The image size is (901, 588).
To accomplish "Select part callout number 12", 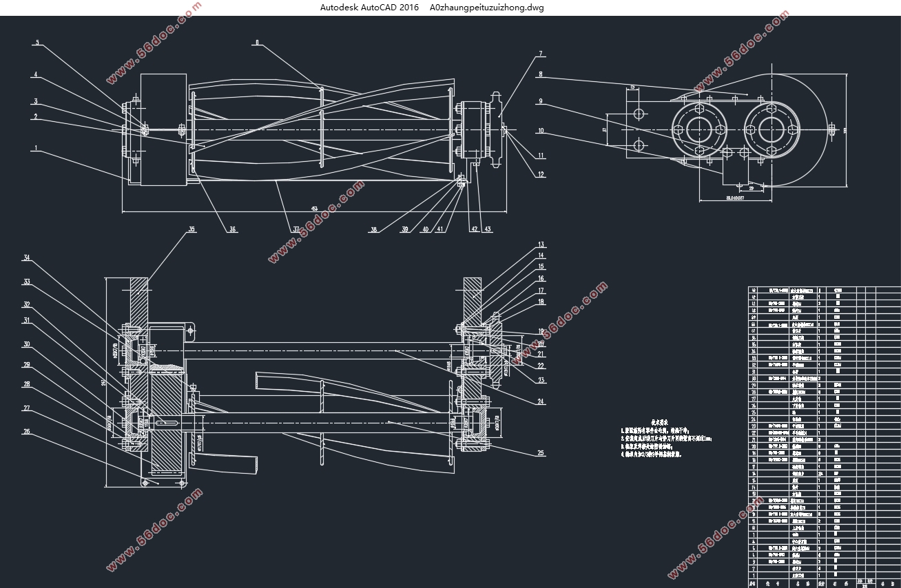I will click(x=541, y=174).
